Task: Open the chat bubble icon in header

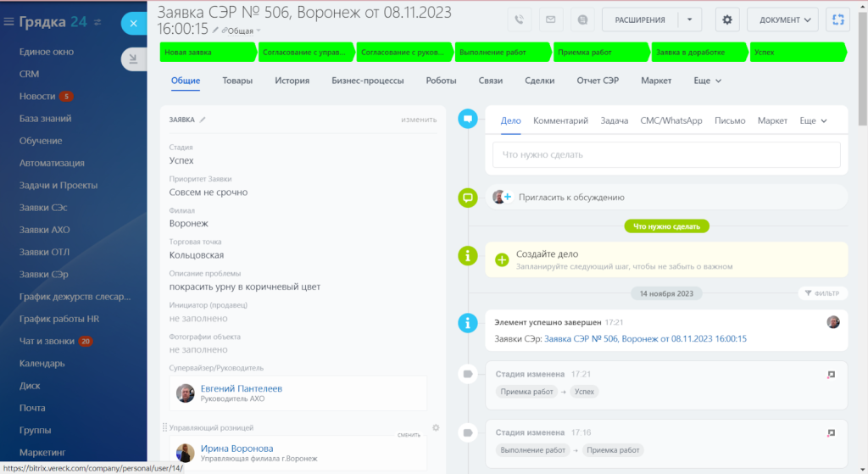Action: click(x=581, y=20)
